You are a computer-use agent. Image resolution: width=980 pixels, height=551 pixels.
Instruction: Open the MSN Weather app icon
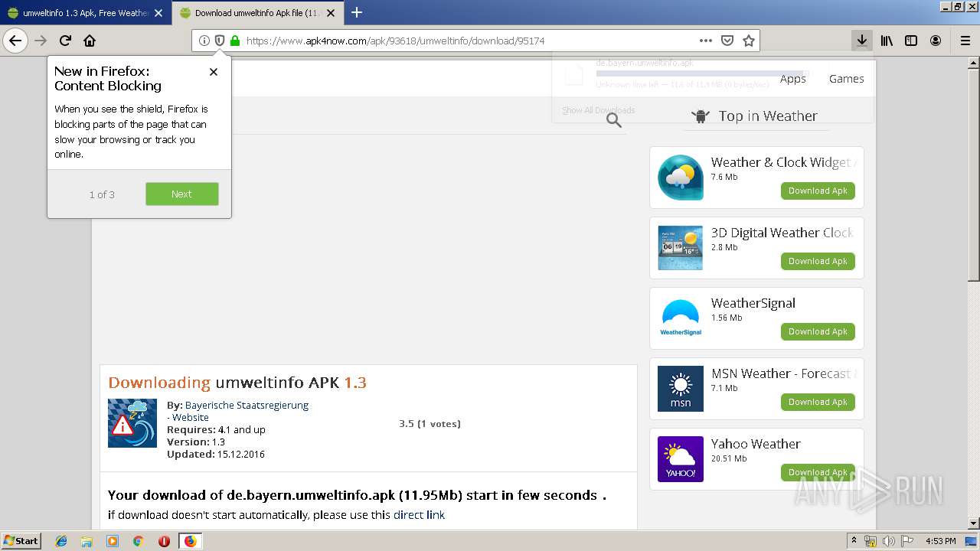(681, 388)
